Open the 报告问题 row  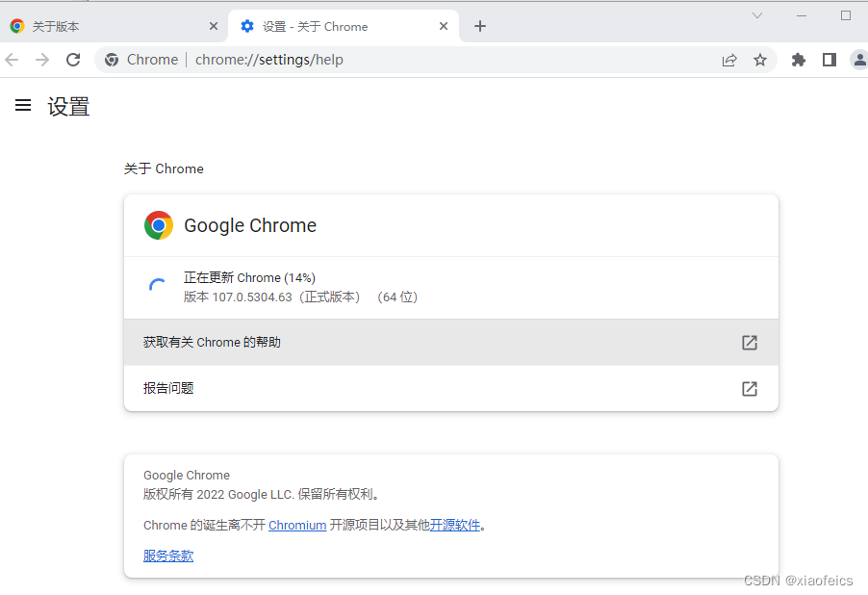pos(451,388)
